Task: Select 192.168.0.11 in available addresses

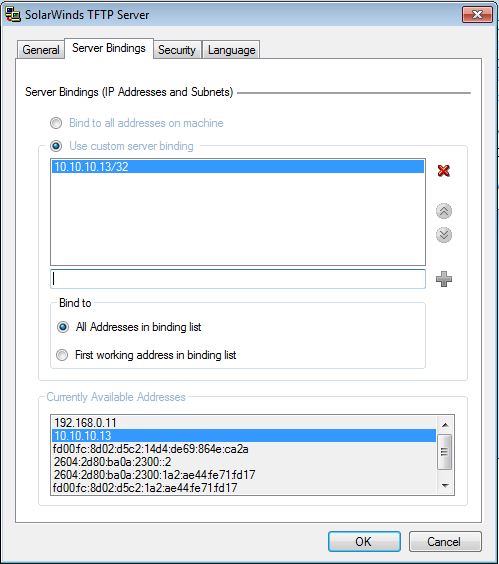Action: coord(244,422)
